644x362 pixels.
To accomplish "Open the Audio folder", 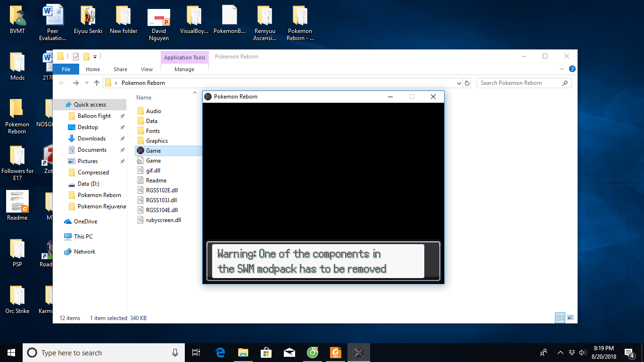I will pos(153,111).
